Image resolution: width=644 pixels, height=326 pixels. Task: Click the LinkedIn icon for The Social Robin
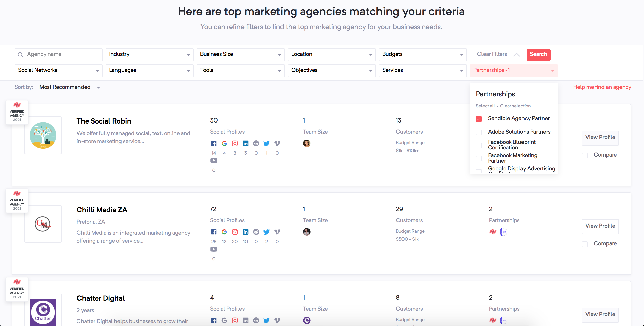[245, 143]
